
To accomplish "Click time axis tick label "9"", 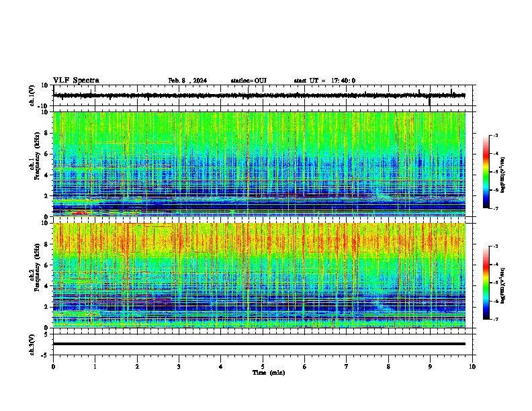I will point(430,367).
